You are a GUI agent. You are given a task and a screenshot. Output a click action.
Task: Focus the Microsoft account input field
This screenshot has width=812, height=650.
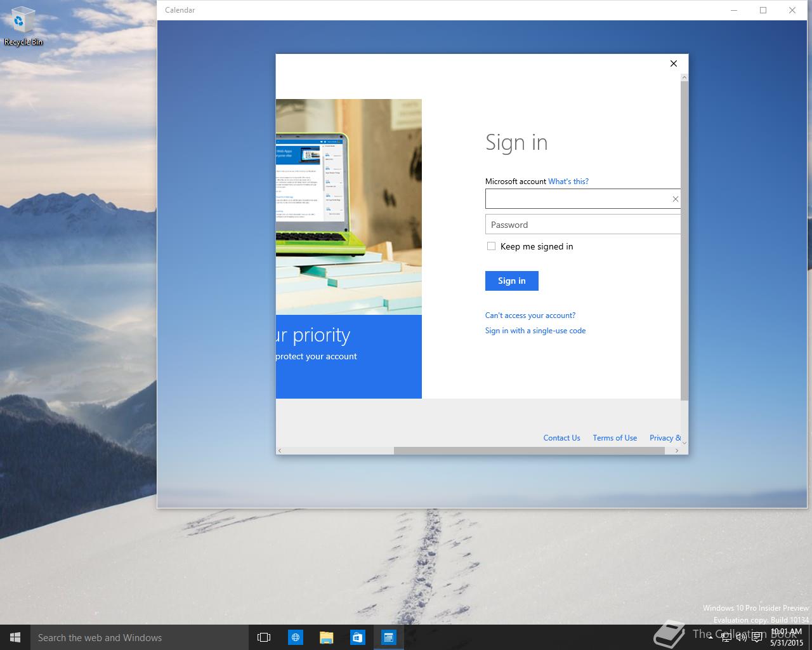[582, 199]
